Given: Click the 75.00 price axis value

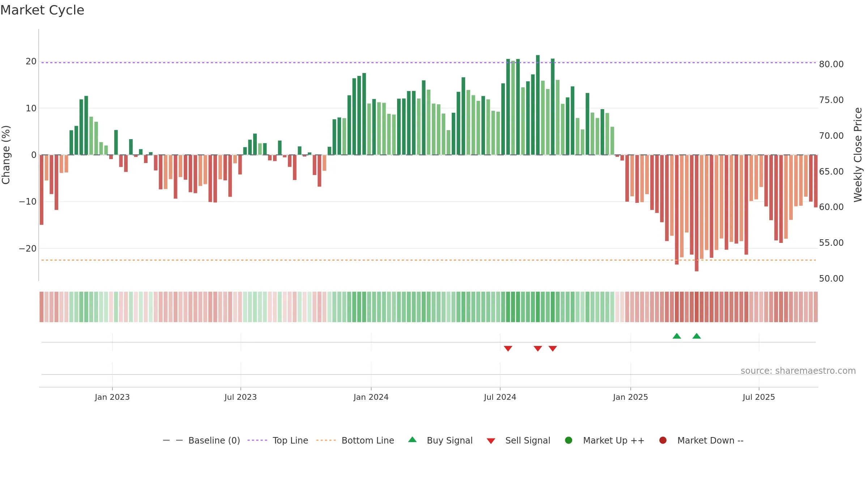Looking at the screenshot, I should point(831,100).
